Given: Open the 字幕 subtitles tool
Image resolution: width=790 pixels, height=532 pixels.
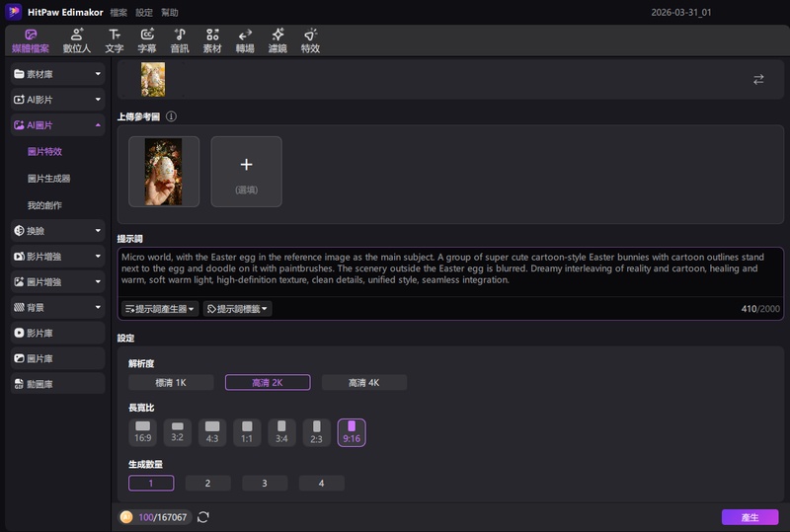Looking at the screenshot, I should pos(147,39).
